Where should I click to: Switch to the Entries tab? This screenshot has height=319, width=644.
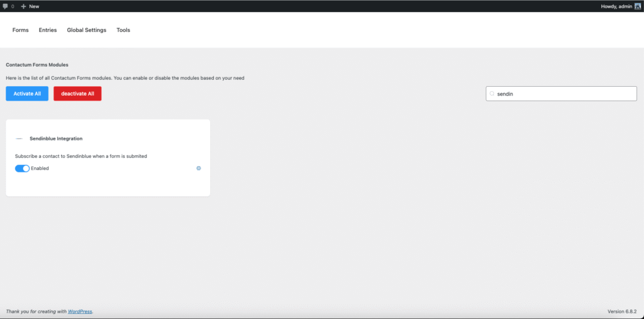tap(48, 30)
